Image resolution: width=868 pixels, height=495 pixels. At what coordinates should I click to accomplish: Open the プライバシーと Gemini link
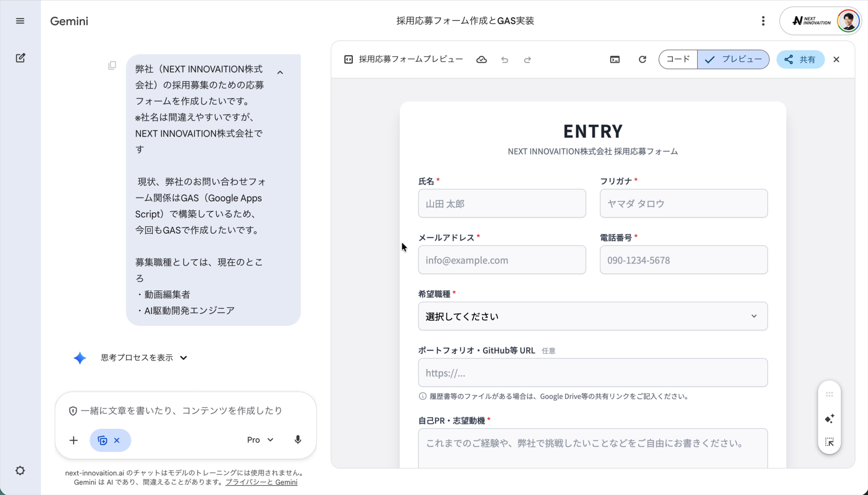pyautogui.click(x=261, y=482)
